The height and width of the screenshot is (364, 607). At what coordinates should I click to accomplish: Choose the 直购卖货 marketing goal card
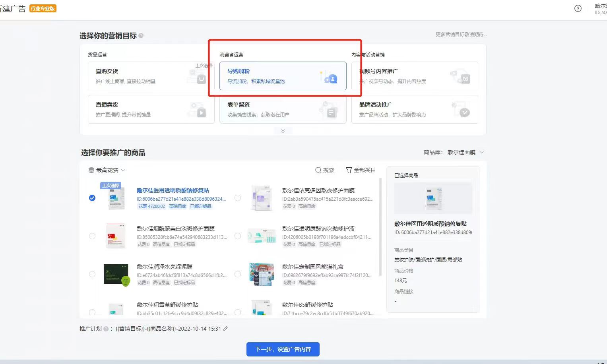(151, 76)
